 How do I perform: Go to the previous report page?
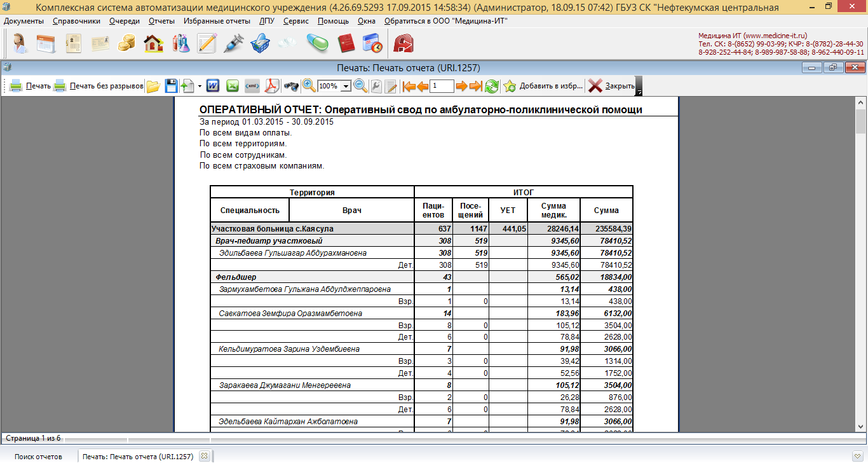pyautogui.click(x=423, y=86)
